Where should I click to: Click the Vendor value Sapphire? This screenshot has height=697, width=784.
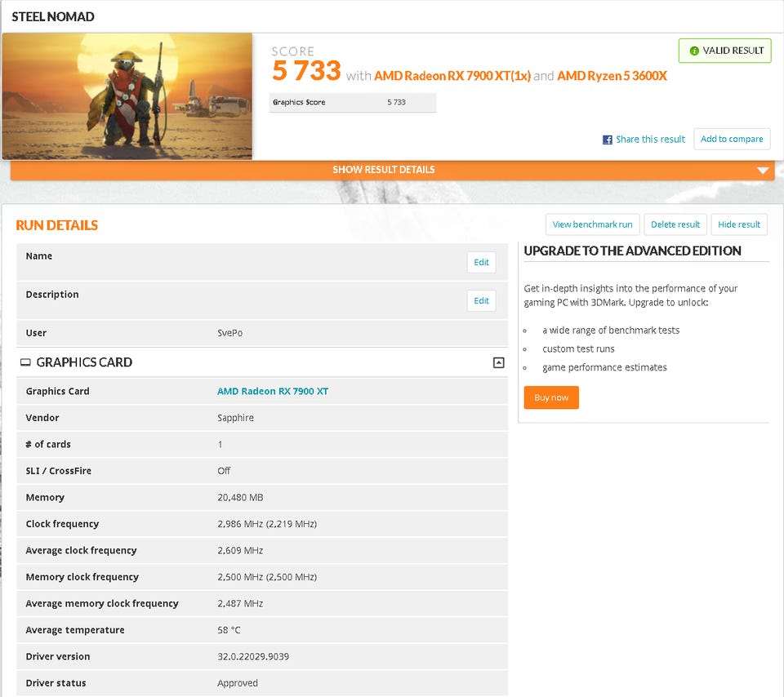(x=235, y=418)
